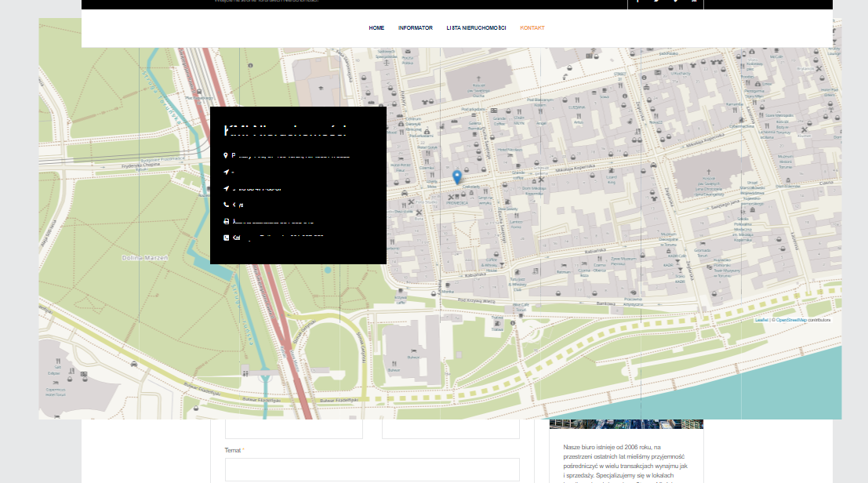Image resolution: width=868 pixels, height=483 pixels.
Task: Focus the left form field above Temat
Action: click(x=294, y=429)
